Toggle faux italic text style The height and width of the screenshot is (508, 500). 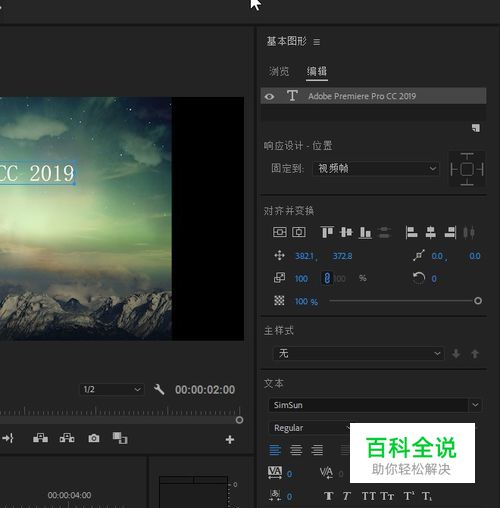347,496
